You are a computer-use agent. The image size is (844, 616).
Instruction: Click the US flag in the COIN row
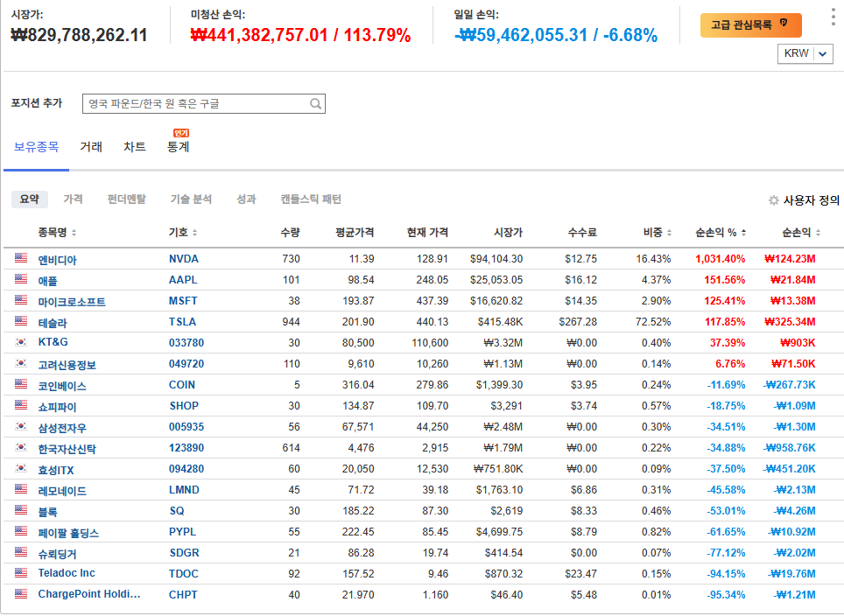click(21, 383)
